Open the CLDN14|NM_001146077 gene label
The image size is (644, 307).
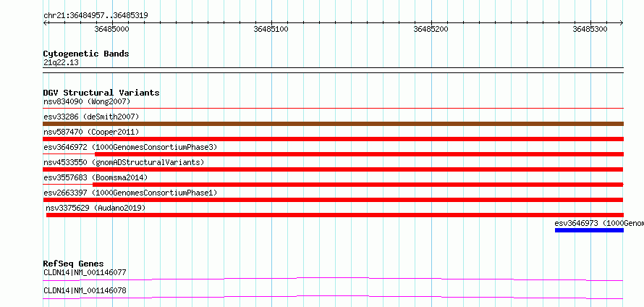(x=85, y=272)
